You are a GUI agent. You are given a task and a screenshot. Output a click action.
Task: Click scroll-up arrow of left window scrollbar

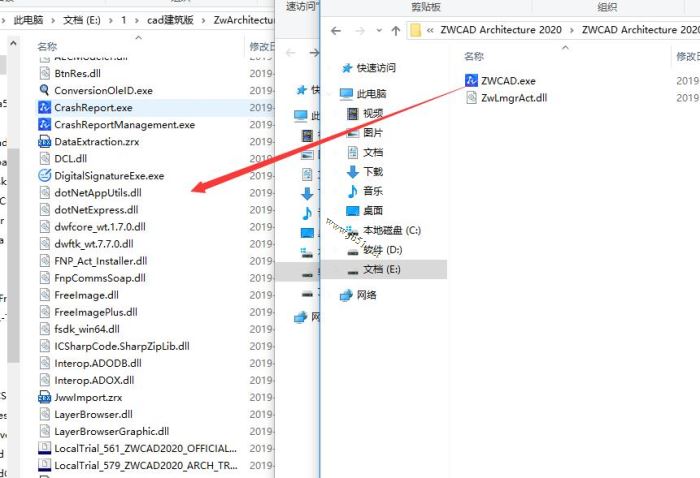tap(13, 43)
